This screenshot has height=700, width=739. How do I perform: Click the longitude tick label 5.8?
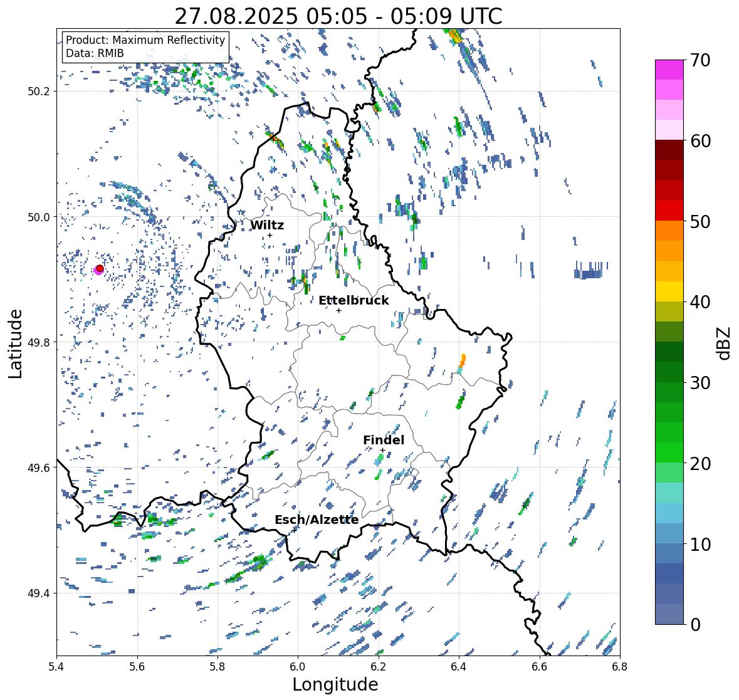pos(218,666)
